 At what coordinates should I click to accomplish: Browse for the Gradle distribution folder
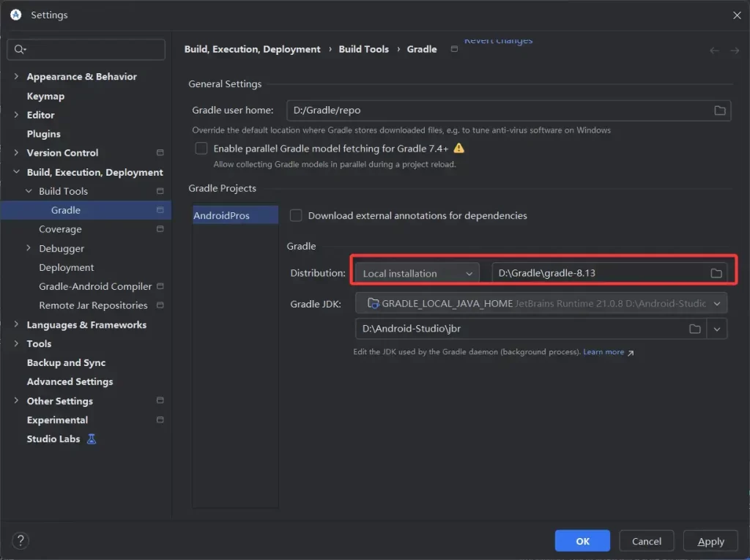716,273
